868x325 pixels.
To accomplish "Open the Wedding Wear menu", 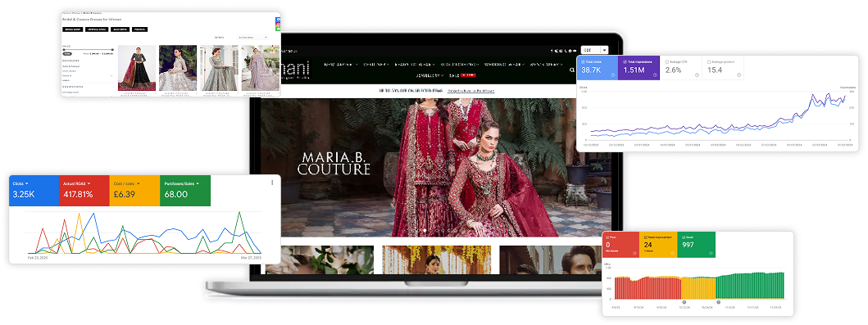I will point(502,64).
